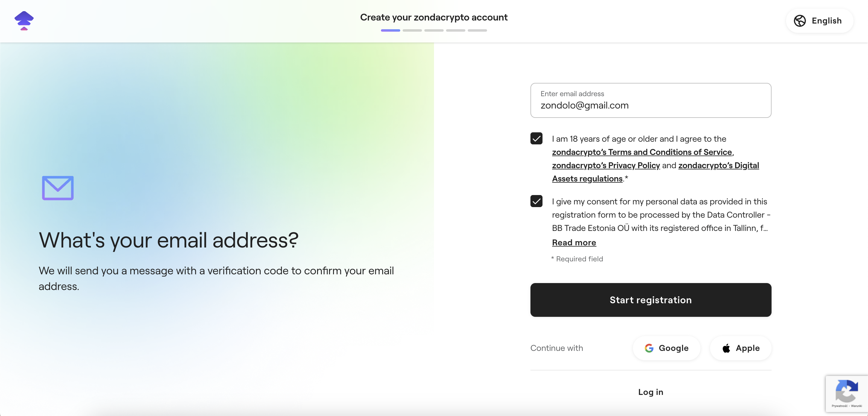Viewport: 868px width, 416px height.
Task: Open the Digital Assets regulations link
Action: point(719,165)
